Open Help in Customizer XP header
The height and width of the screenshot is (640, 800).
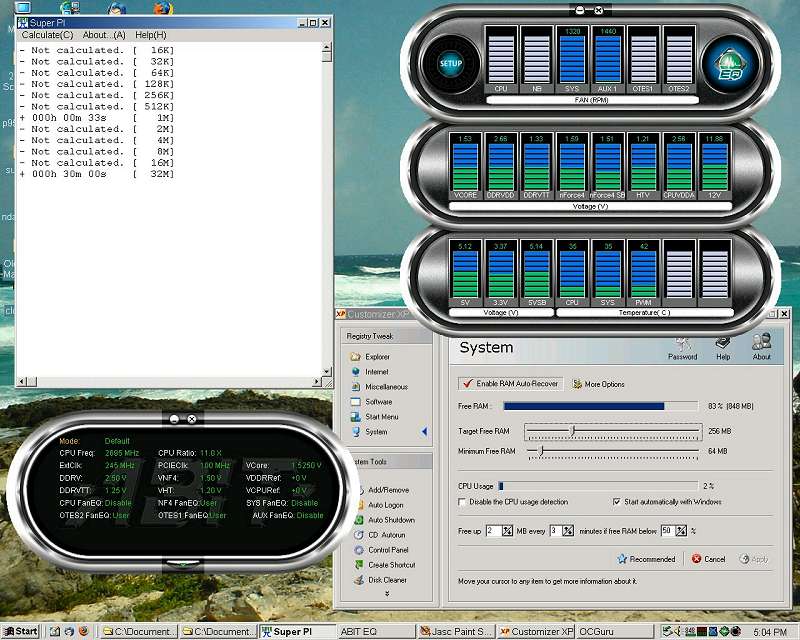723,349
